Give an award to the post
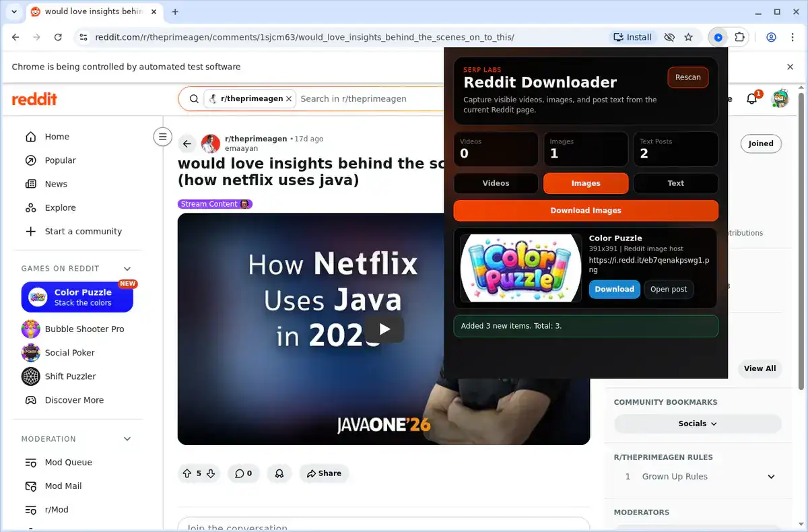This screenshot has height=532, width=808. (x=279, y=473)
